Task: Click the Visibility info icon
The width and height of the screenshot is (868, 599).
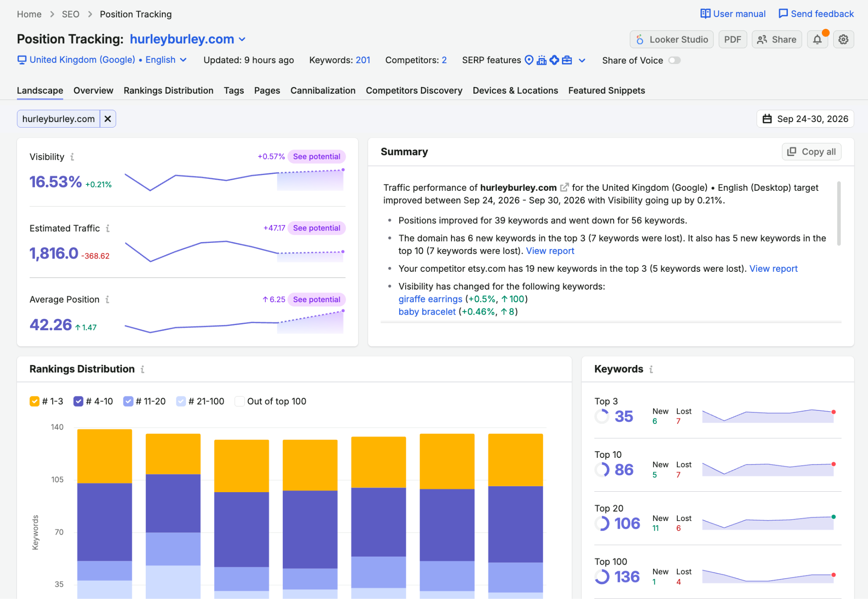Action: pos(72,157)
